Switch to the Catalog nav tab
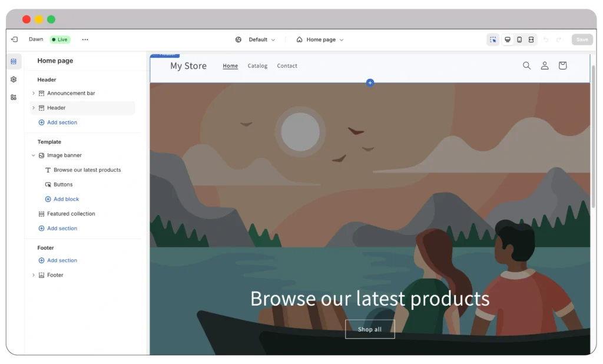This screenshot has width=603, height=364. pos(257,65)
